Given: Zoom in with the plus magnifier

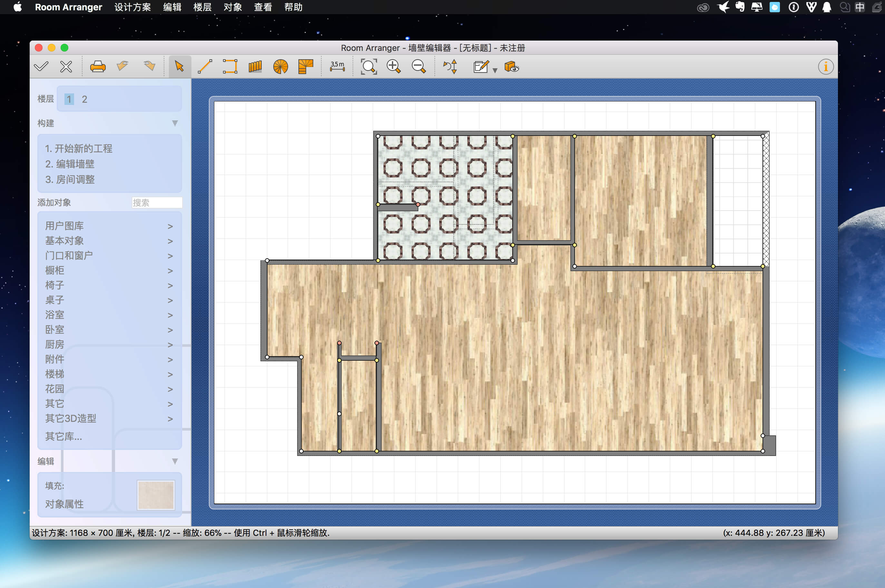Looking at the screenshot, I should tap(393, 67).
